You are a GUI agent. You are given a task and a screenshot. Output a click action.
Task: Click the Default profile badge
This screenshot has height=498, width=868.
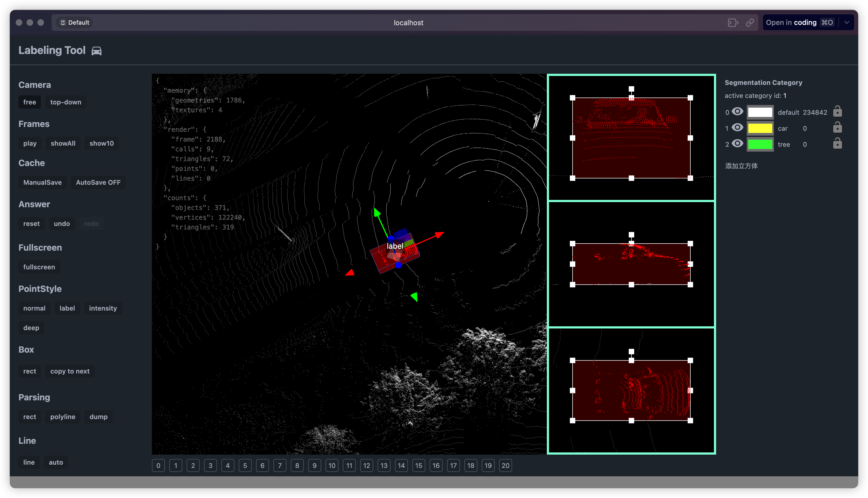coord(74,23)
